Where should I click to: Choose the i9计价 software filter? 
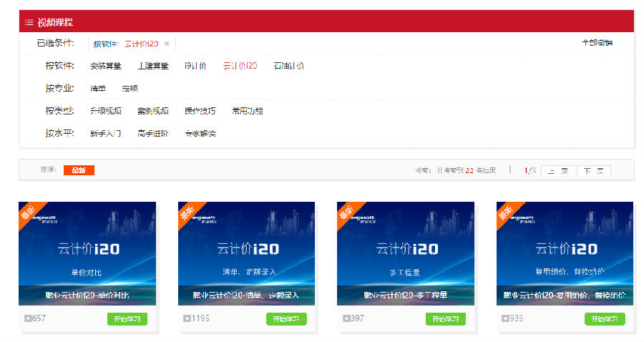point(195,67)
